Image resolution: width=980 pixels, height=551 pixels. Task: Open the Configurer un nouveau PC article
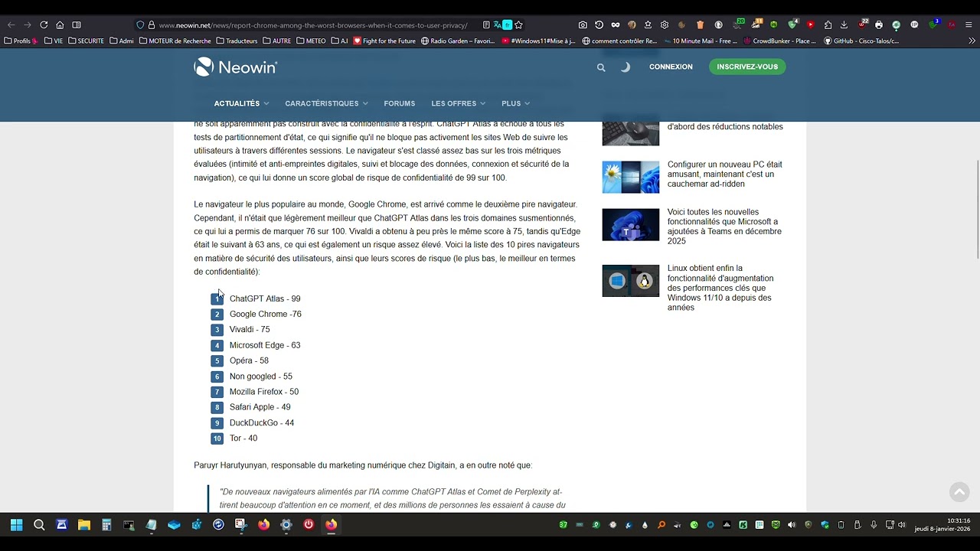[724, 174]
